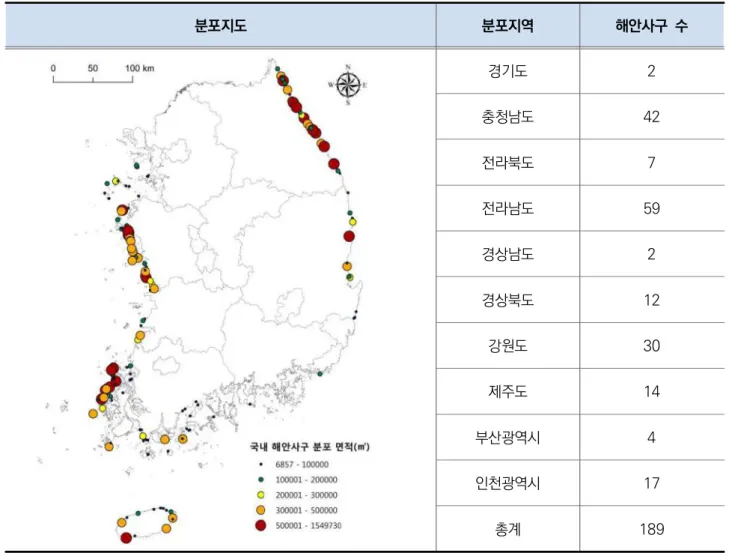Select the 제주도 region cell
This screenshot has width=729, height=553.
click(x=508, y=392)
